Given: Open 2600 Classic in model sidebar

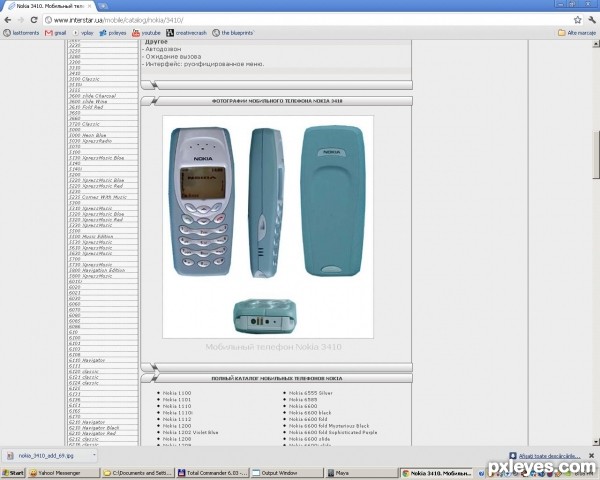Looking at the screenshot, I should [x=84, y=79].
